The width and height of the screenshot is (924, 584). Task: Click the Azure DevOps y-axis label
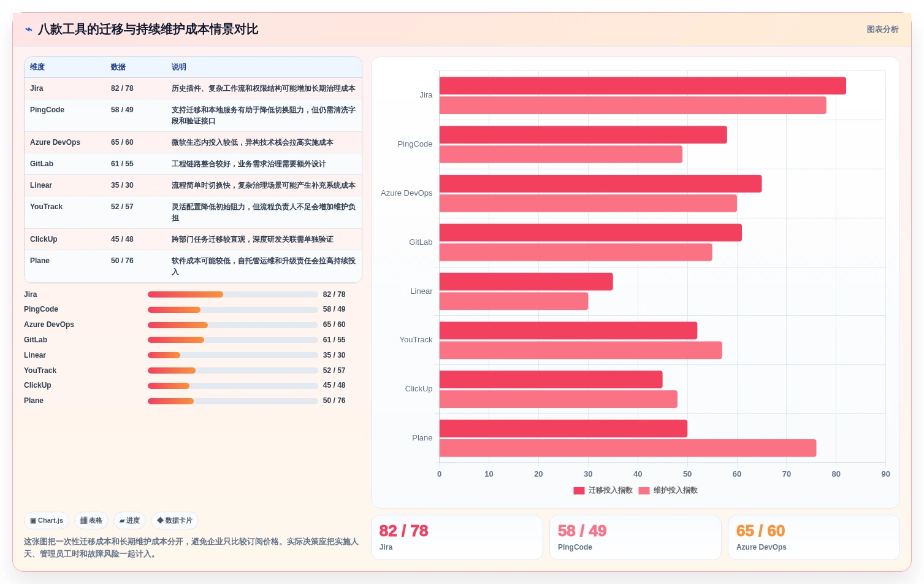[x=407, y=193]
